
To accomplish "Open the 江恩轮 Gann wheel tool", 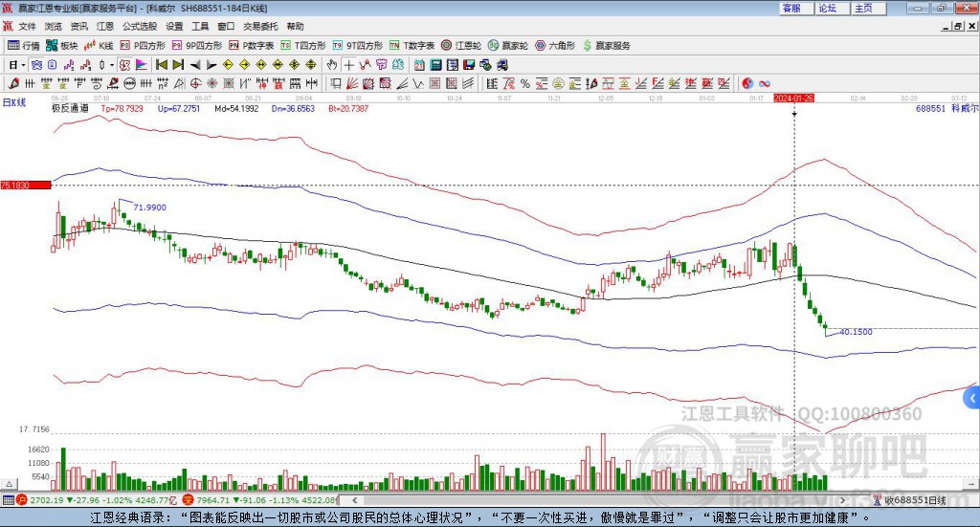I will (x=461, y=46).
